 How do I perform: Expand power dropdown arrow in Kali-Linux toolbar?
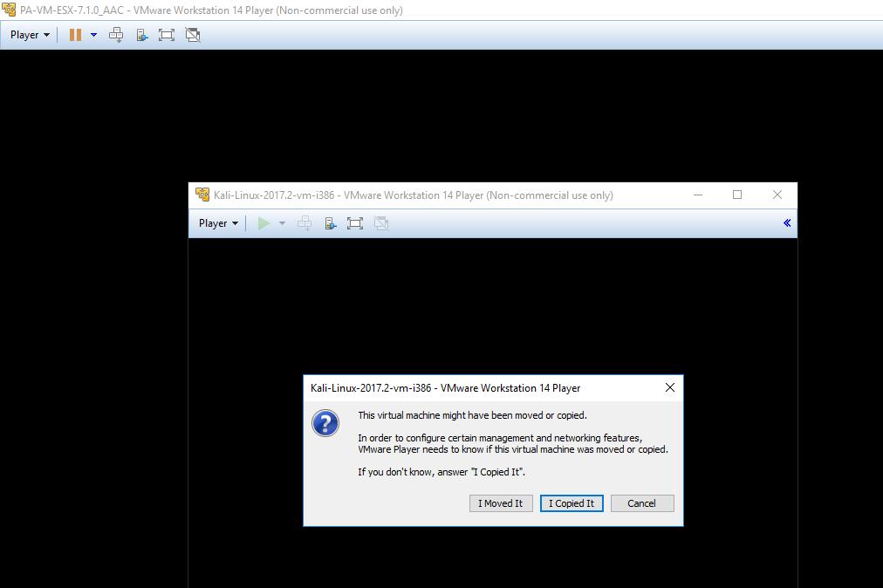282,223
